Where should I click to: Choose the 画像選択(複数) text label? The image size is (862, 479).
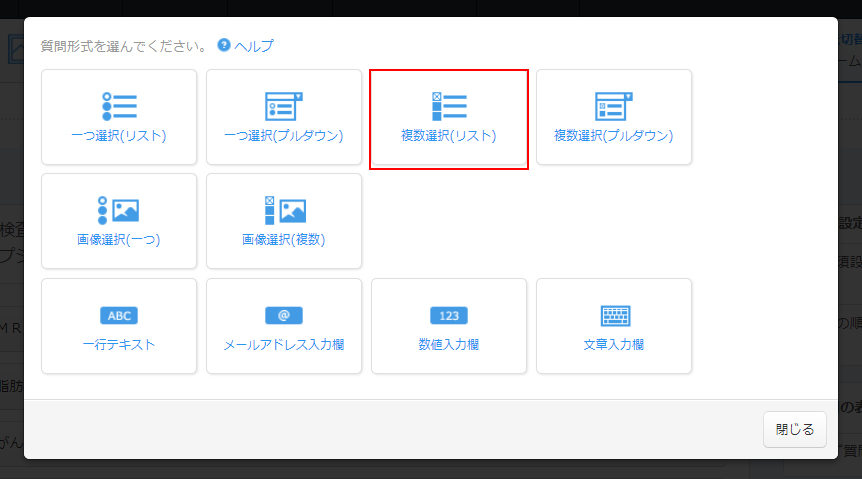point(284,240)
